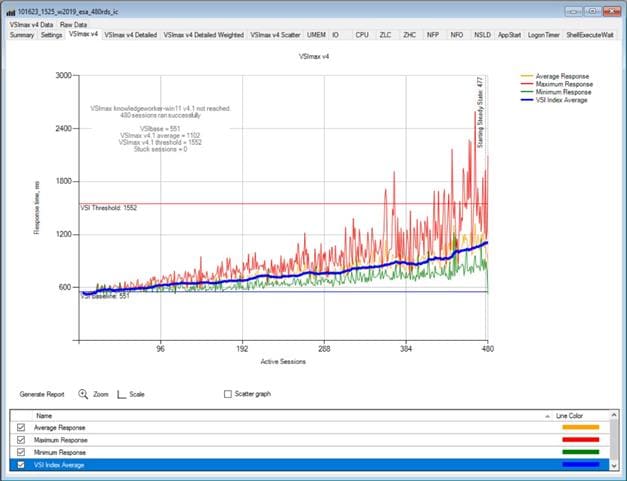Click the Starting Steady State: 477 marker
Image resolution: width=627 pixels, height=481 pixels.
click(480, 112)
